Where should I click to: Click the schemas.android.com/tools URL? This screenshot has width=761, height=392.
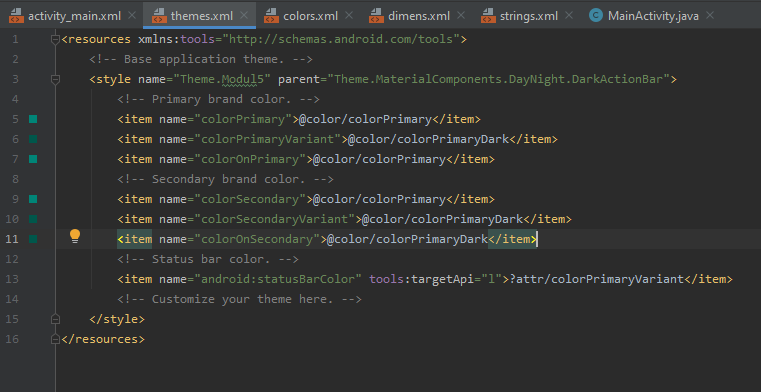click(x=341, y=39)
